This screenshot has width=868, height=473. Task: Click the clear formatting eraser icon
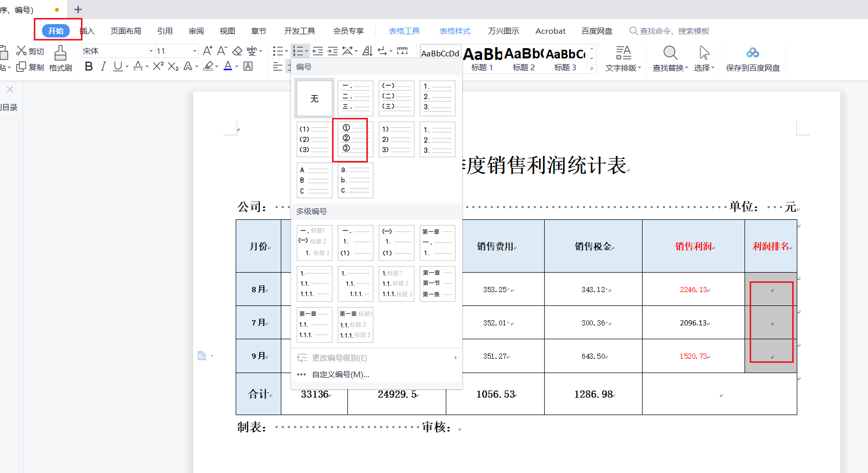(237, 51)
